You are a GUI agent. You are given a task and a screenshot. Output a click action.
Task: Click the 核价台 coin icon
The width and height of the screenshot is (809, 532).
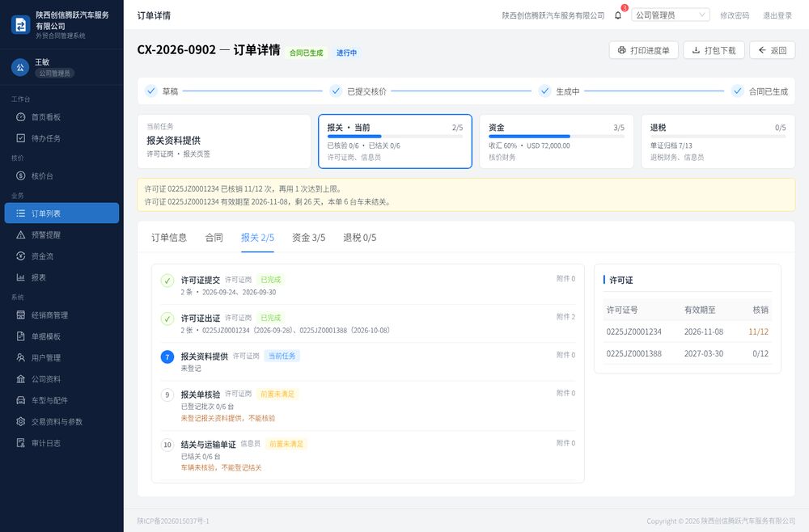pyautogui.click(x=21, y=175)
